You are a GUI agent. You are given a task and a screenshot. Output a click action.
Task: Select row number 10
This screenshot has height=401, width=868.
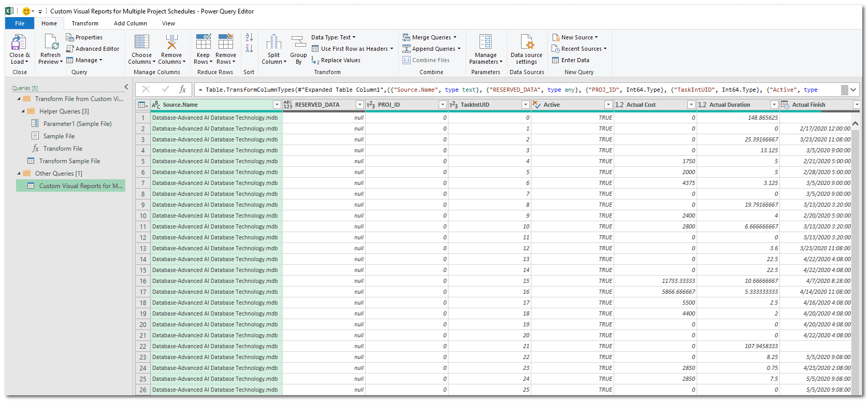tap(143, 216)
